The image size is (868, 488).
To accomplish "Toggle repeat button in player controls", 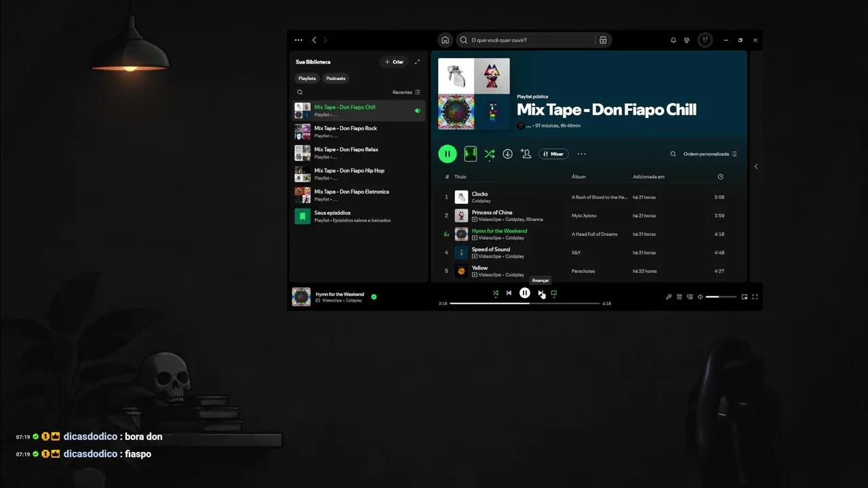I will tap(554, 293).
